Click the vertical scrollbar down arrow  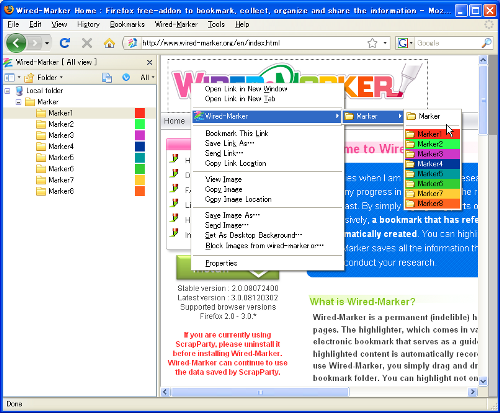(483, 381)
